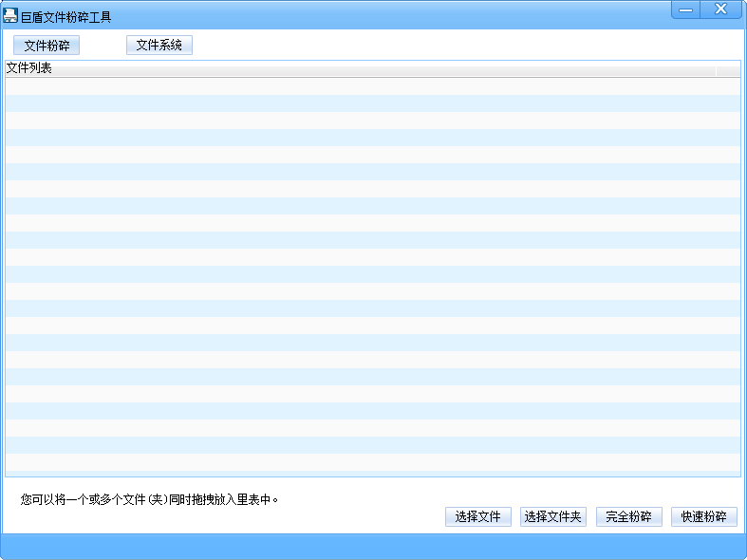Viewport: 747px width, 560px height.
Task: Start shredding with 完全粉碎 button
Action: coord(628,516)
